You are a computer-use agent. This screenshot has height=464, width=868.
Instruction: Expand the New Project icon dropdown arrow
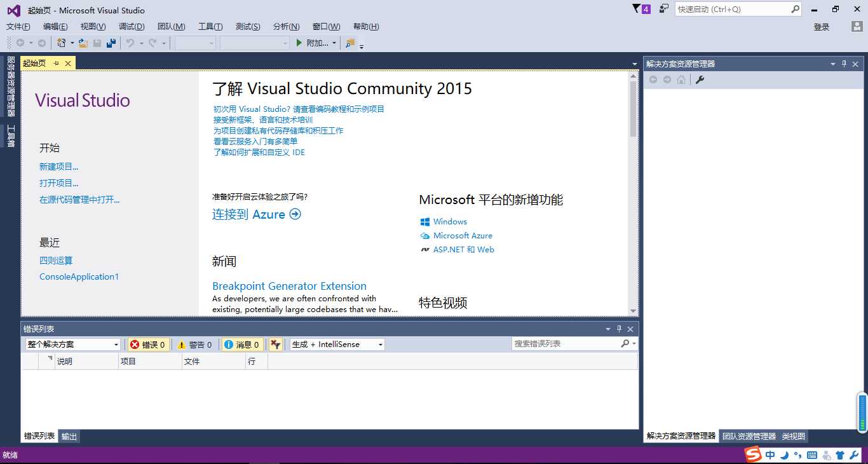coord(72,43)
